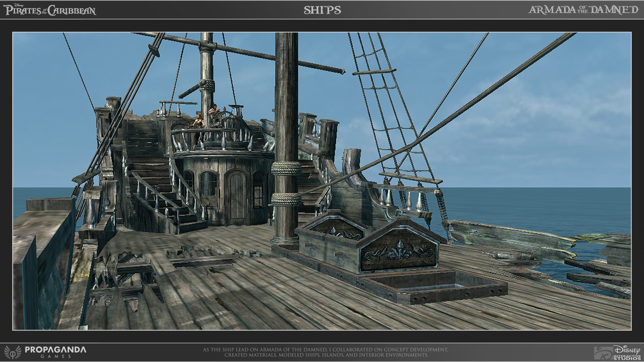The height and width of the screenshot is (362, 644).
Task: Click caption line starting 'As the ship lead'
Action: 326,350
